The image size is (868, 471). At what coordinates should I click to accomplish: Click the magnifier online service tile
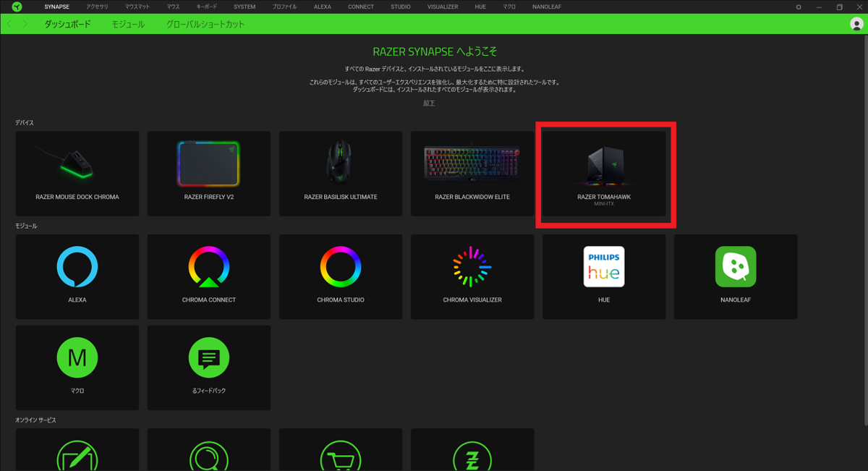(209, 449)
